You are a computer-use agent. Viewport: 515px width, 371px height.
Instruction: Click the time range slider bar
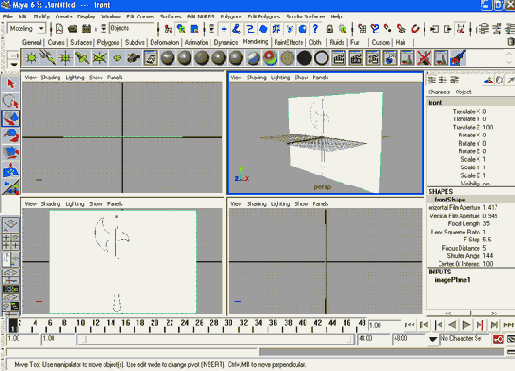click(x=215, y=340)
